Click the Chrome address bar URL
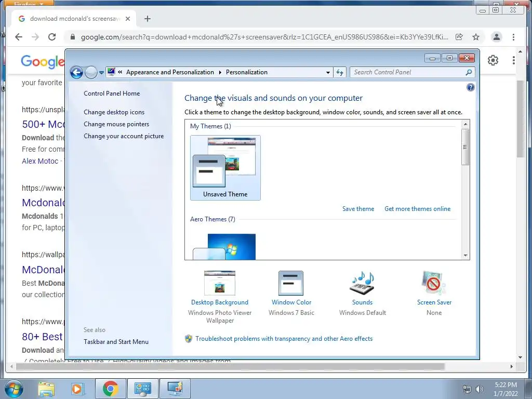The height and width of the screenshot is (399, 532). (x=264, y=37)
